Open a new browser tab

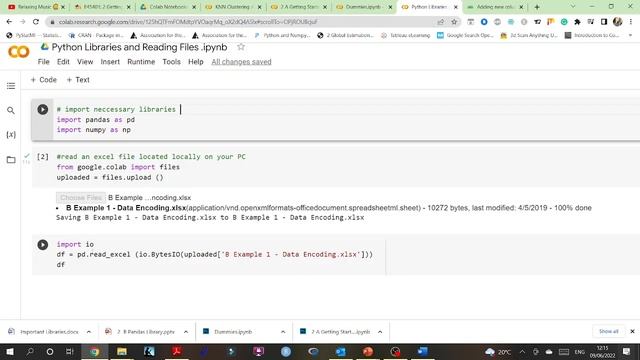[537, 7]
